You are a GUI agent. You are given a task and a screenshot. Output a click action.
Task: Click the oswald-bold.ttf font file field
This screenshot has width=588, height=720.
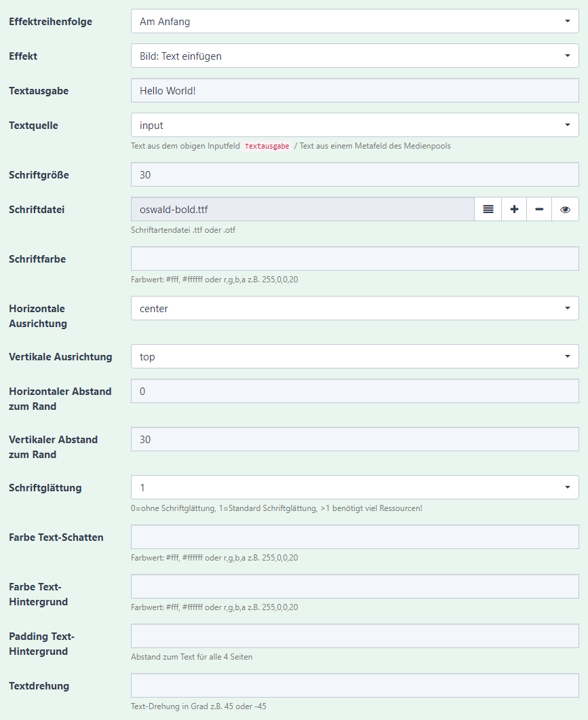point(302,210)
